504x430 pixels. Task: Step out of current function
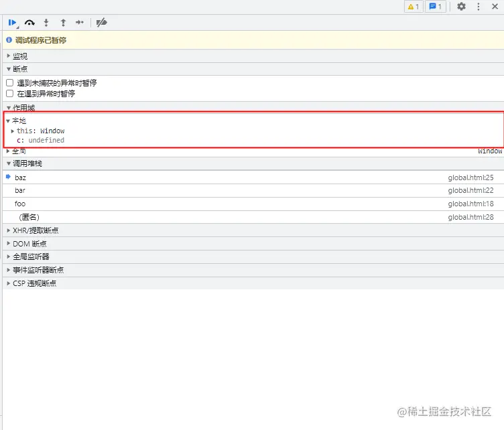pos(63,23)
